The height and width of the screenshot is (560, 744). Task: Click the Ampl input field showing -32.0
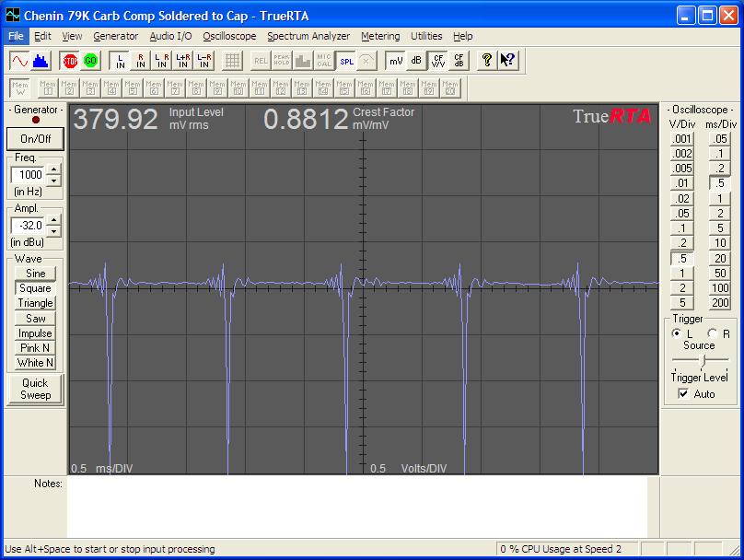click(x=29, y=226)
